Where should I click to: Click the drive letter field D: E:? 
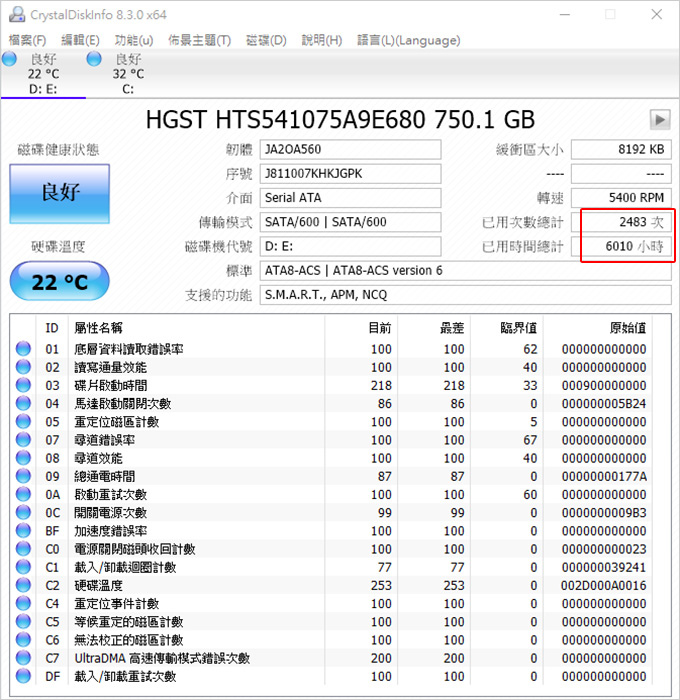pyautogui.click(x=350, y=246)
